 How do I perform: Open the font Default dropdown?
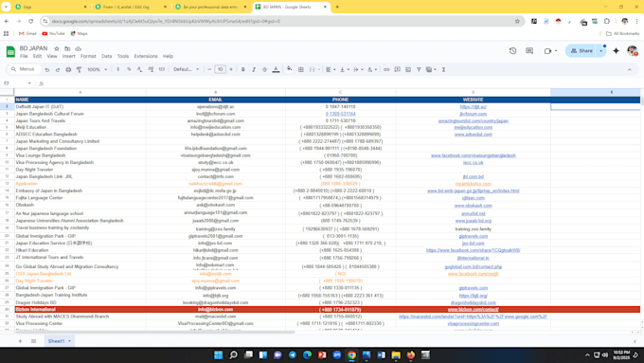[186, 69]
